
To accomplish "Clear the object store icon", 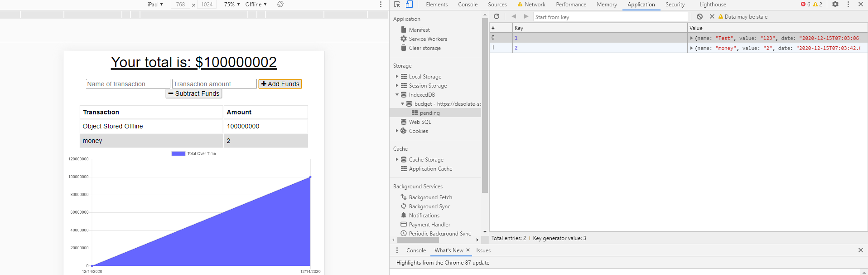I will tap(700, 17).
